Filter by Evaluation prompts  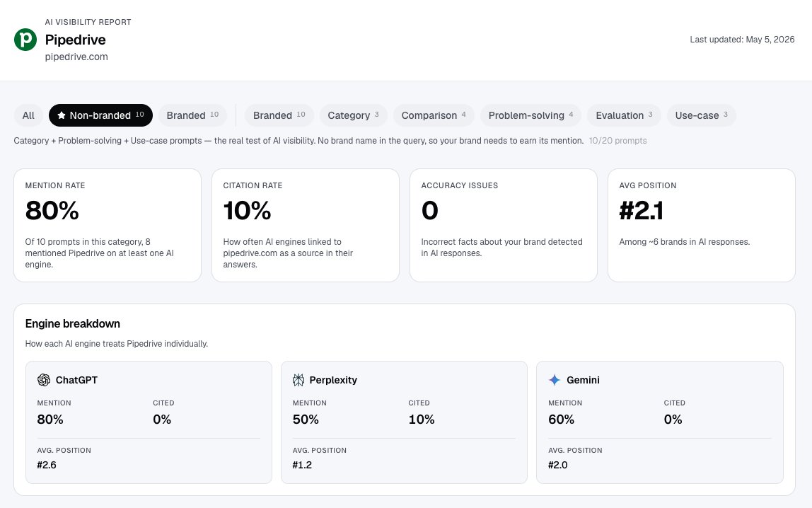pos(624,115)
